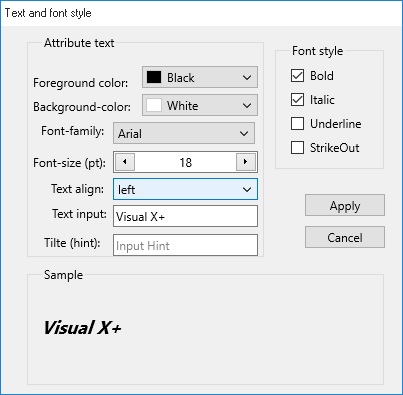Click the Tilte (hint) input field
The height and width of the screenshot is (395, 403).
pos(185,245)
